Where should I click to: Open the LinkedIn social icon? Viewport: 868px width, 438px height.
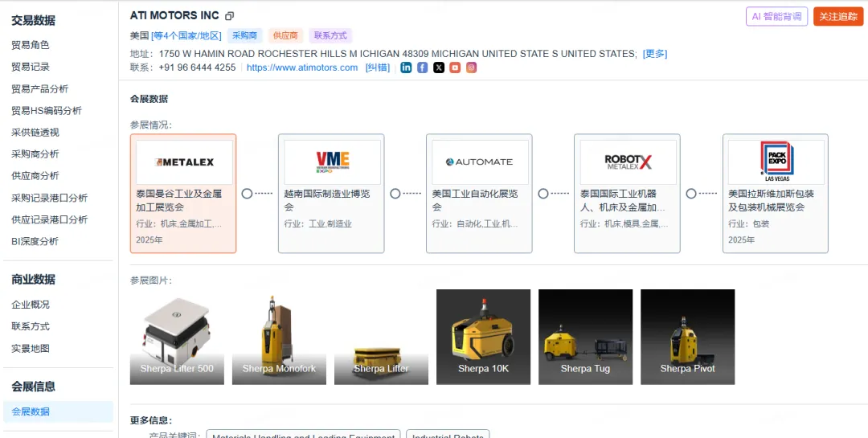[x=407, y=68]
